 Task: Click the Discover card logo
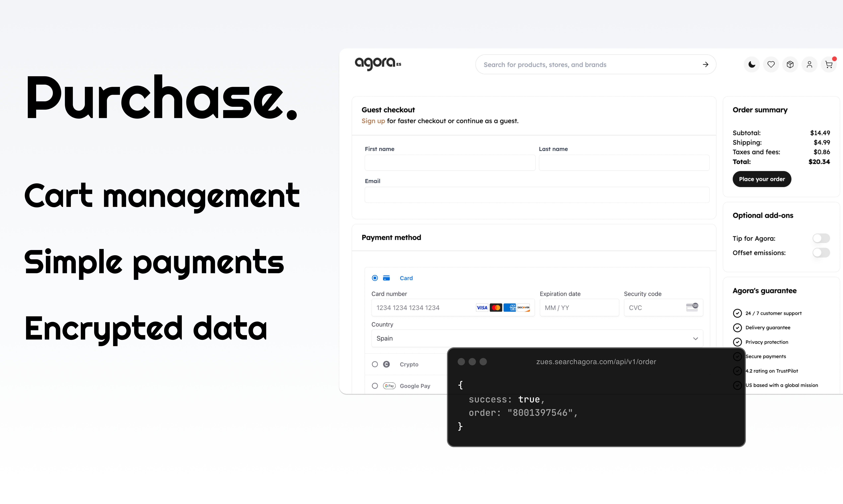[x=524, y=308]
